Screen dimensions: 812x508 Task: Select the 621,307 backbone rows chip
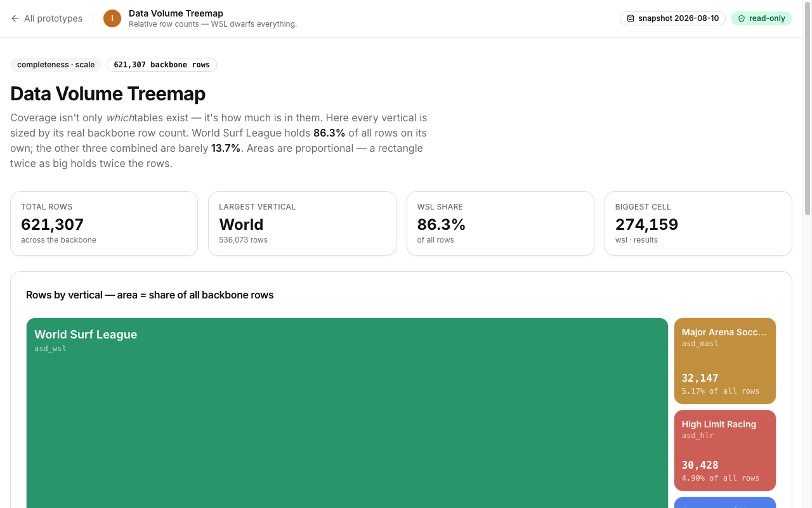[x=162, y=65]
